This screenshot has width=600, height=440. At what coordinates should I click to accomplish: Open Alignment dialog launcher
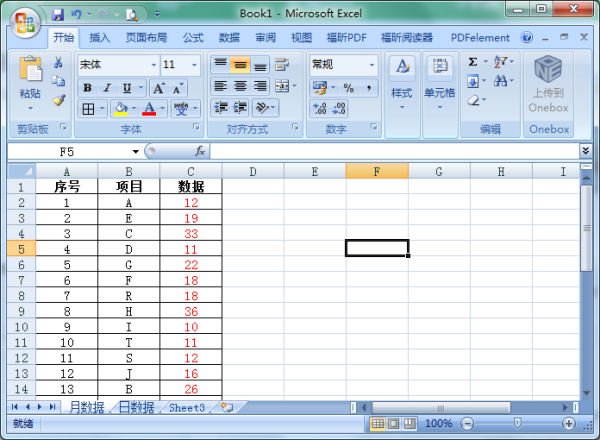295,126
